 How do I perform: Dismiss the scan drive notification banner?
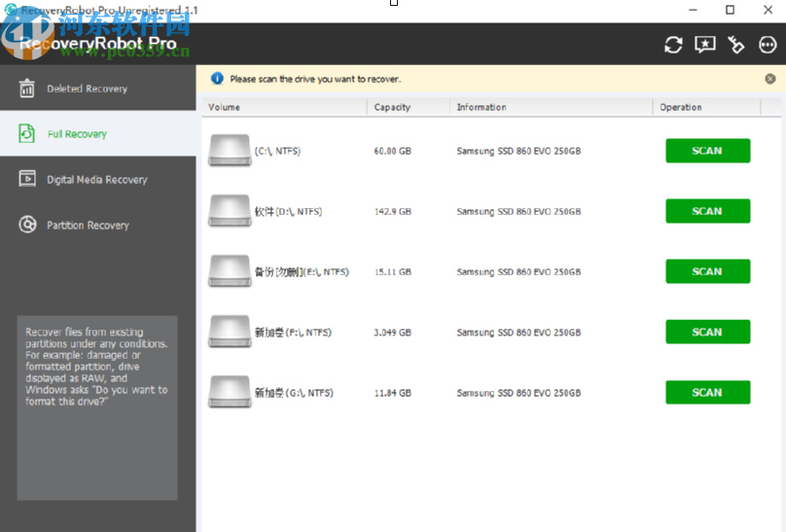pyautogui.click(x=770, y=79)
